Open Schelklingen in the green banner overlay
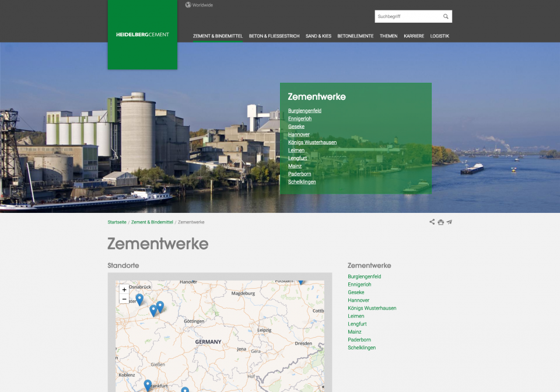Screen dimensions: 560x392 pos(302,182)
